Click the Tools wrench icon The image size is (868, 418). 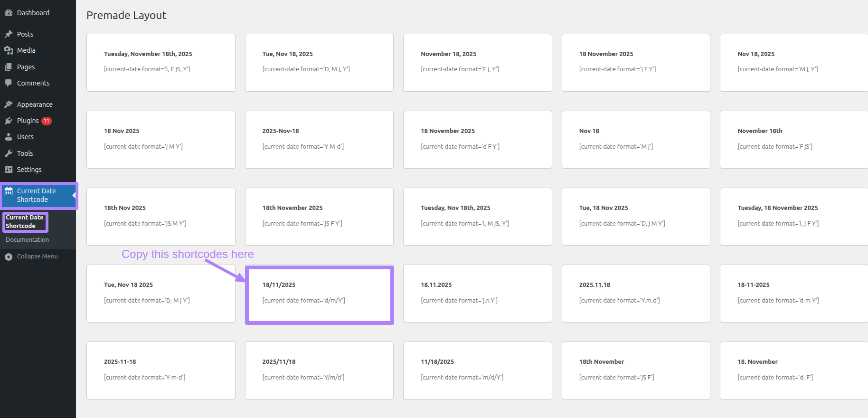(9, 153)
